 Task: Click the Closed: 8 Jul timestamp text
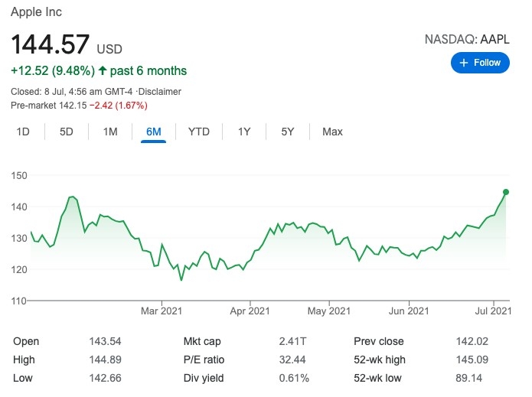click(72, 92)
